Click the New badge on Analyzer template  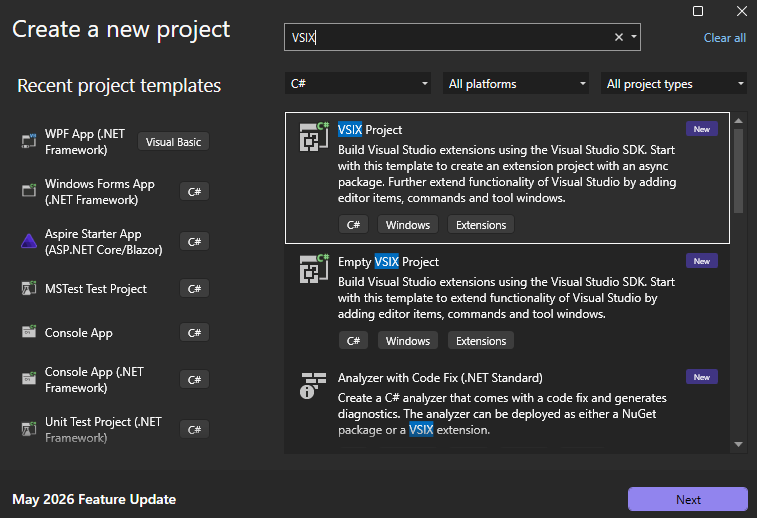pyautogui.click(x=701, y=377)
